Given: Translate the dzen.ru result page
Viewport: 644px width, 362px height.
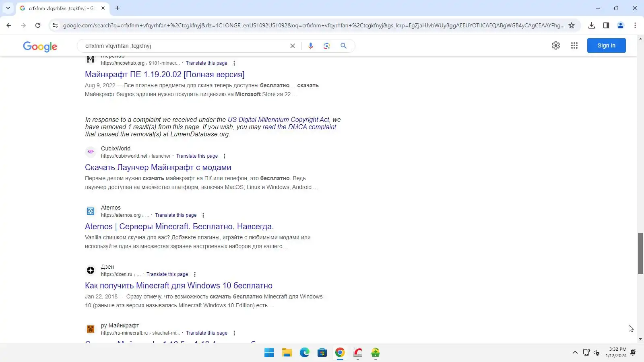Looking at the screenshot, I should tap(167, 274).
